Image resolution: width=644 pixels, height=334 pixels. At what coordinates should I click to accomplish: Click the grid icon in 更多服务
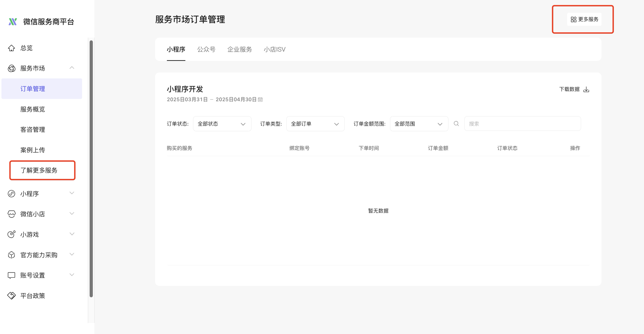tap(574, 19)
